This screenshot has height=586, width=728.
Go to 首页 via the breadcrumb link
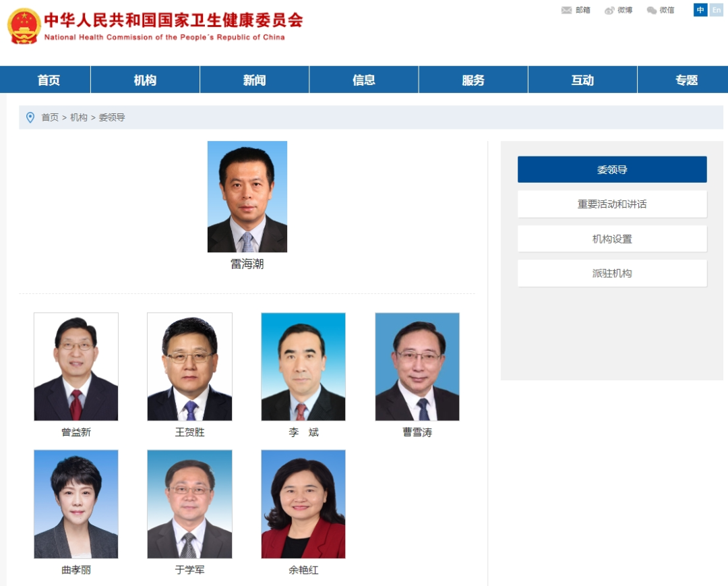click(47, 117)
